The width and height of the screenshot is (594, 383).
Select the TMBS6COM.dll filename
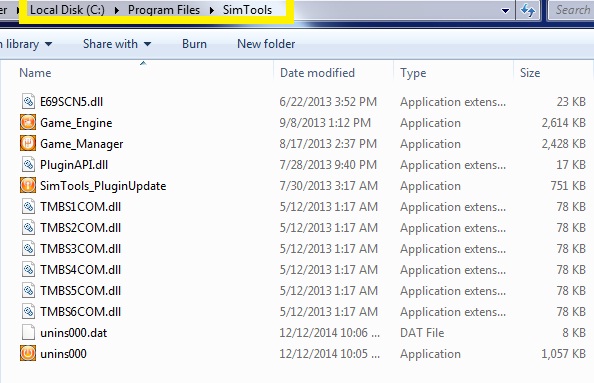click(x=80, y=312)
